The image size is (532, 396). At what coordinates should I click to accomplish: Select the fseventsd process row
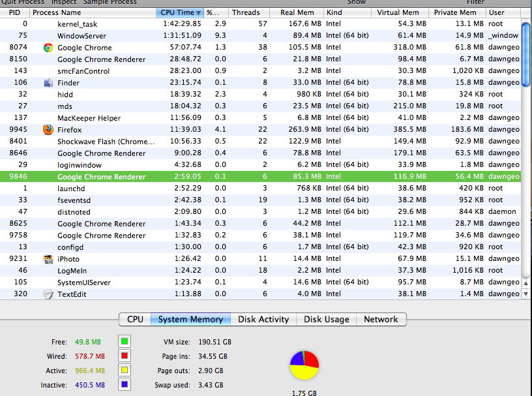(260, 200)
